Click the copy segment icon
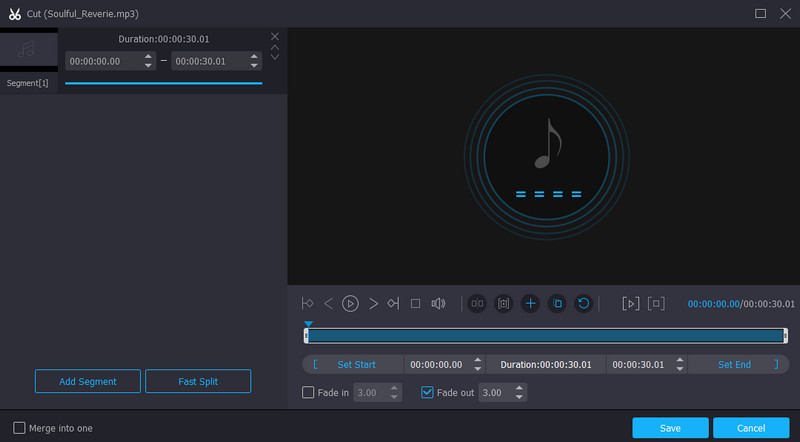Screen dimensions: 800x442 [558, 303]
